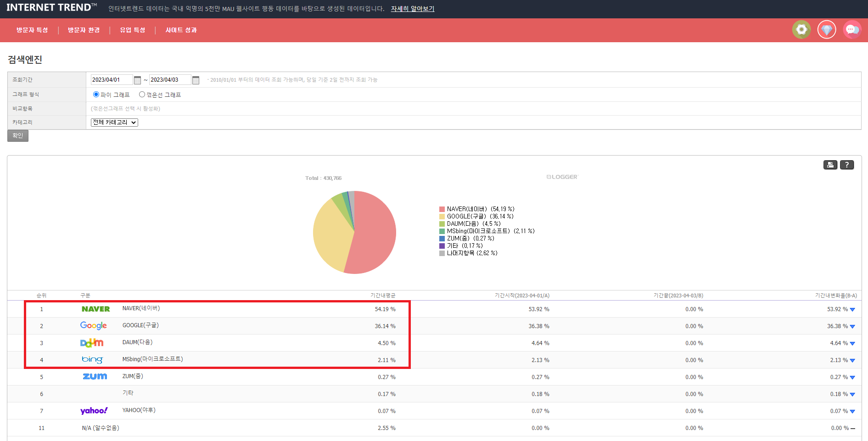Screen dimensions: 868x441
Task: Click the YAHOO row down arrow indicator
Action: [852, 412]
